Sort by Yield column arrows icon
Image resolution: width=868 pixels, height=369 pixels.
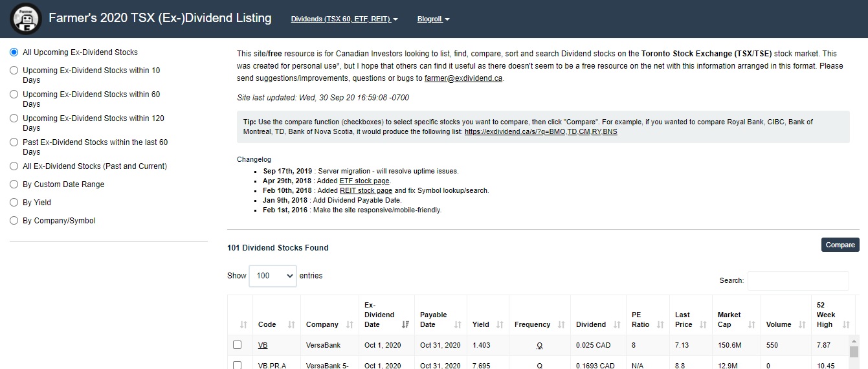[x=500, y=325]
